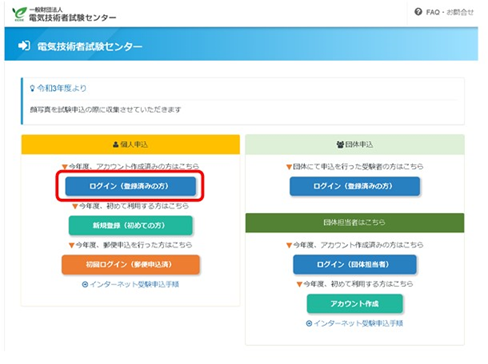Click the person icon in 個人申込 header
The image size is (488, 364).
pyautogui.click(x=116, y=144)
